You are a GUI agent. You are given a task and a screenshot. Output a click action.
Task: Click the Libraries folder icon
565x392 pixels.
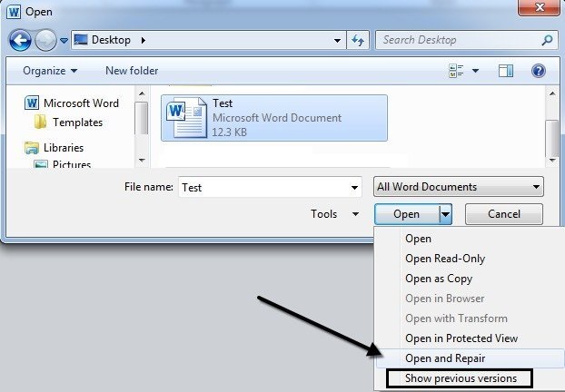32,148
